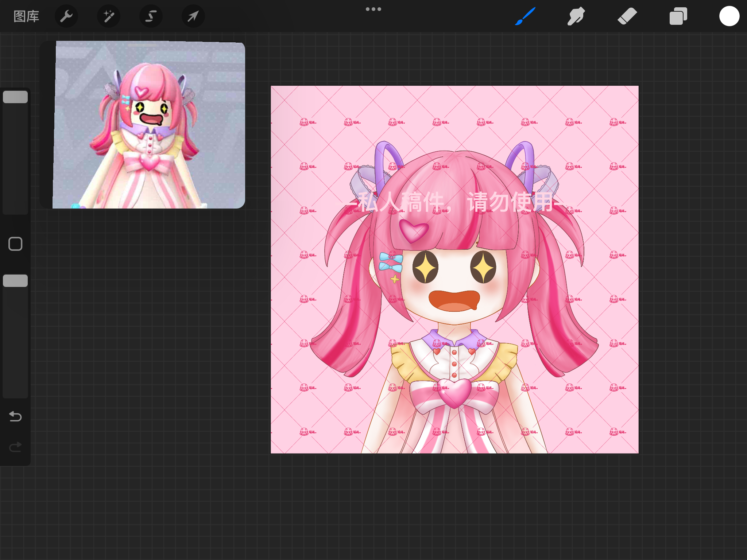Activate the Selection S-shaped tool
Viewport: 747px width, 560px height.
151,16
